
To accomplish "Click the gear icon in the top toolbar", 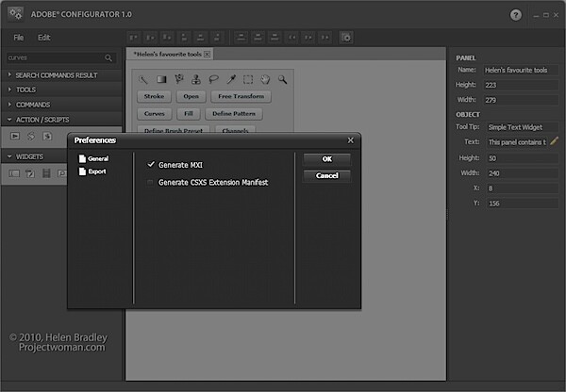I will [x=346, y=38].
